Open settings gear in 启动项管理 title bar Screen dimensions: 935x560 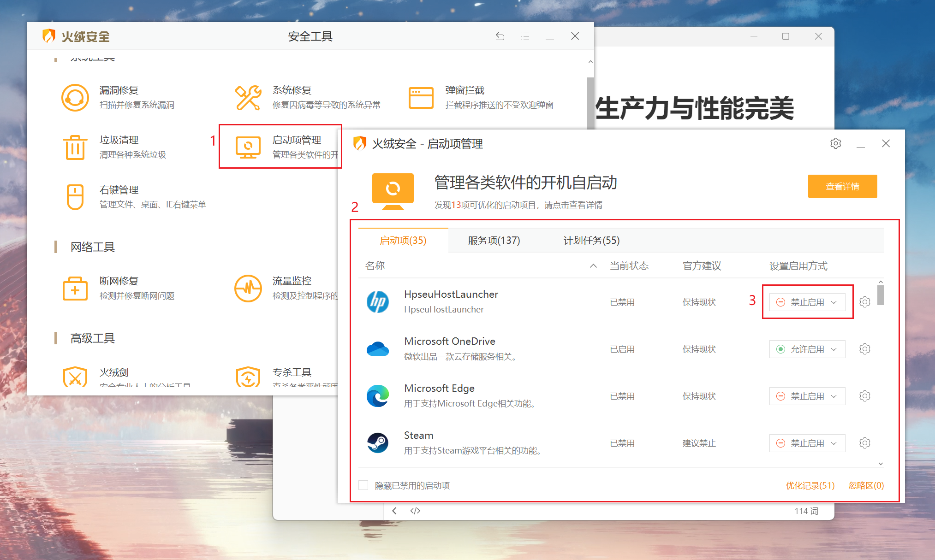click(836, 143)
